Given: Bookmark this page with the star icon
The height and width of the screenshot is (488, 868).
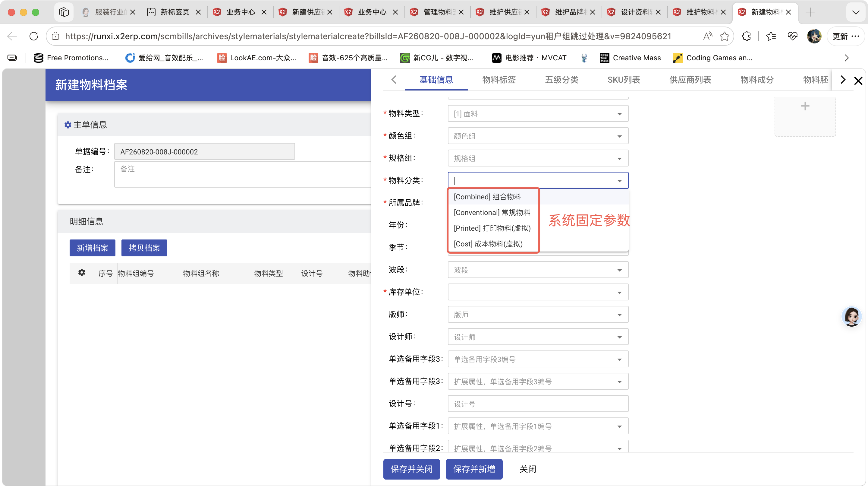Looking at the screenshot, I should [x=724, y=36].
